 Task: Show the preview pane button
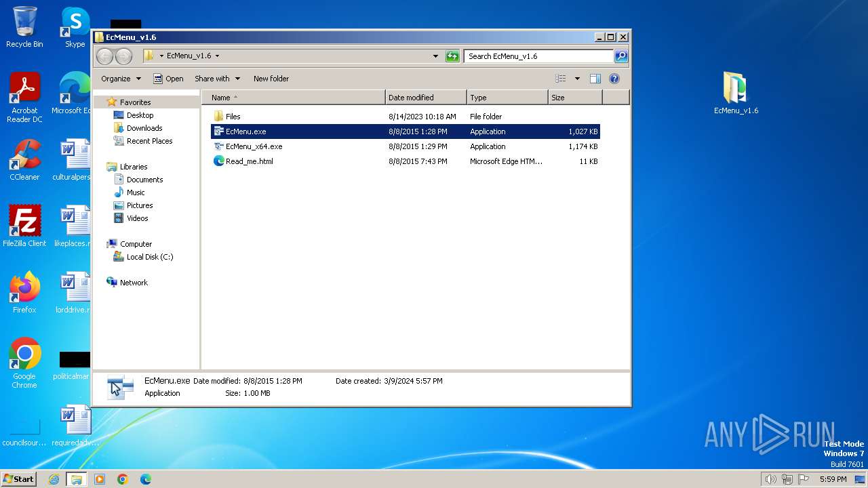(595, 79)
